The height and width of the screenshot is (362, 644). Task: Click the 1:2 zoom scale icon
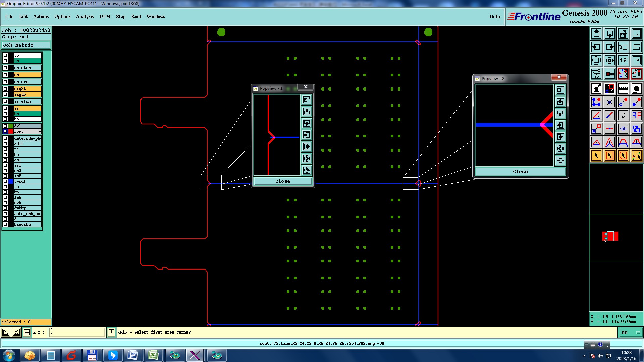pos(623,60)
